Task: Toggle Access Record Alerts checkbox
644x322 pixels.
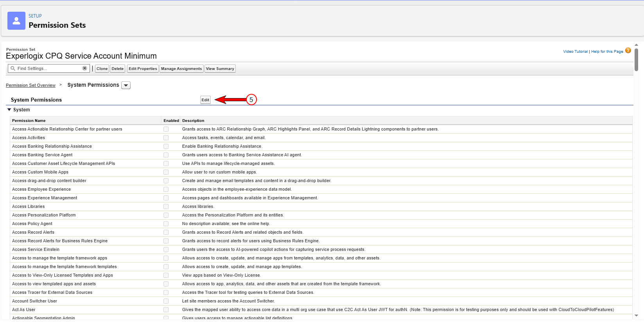Action: point(166,233)
